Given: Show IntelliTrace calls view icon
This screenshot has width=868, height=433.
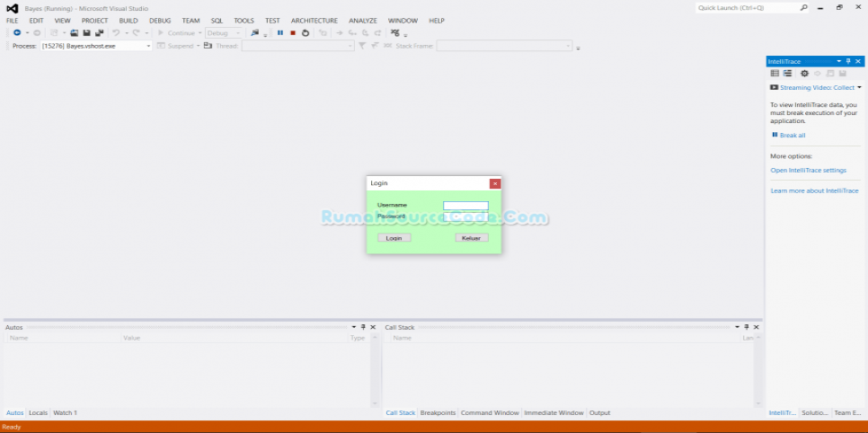Looking at the screenshot, I should tap(787, 73).
